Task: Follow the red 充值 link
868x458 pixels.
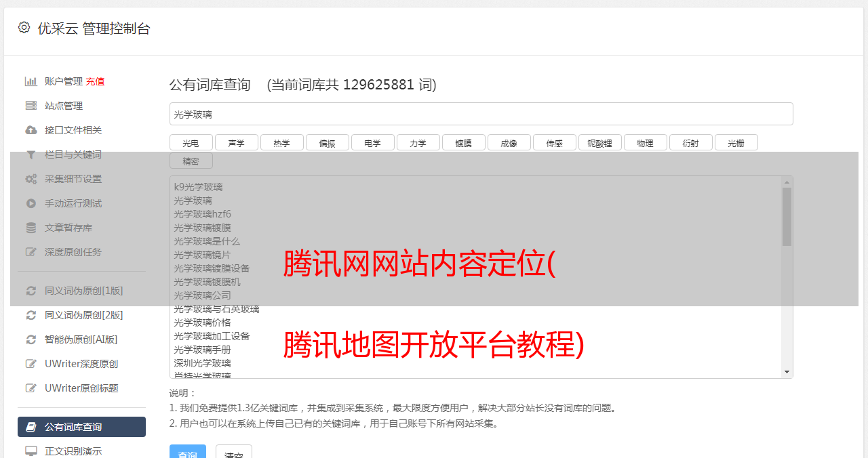Action: (x=95, y=81)
